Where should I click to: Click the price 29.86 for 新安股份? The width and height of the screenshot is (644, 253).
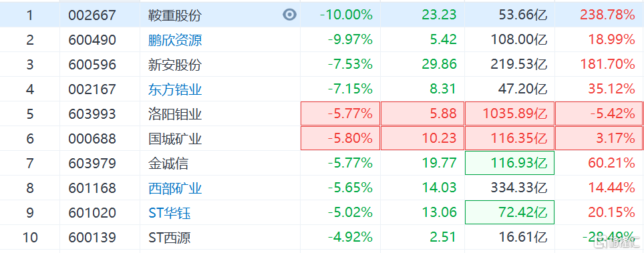pos(439,65)
